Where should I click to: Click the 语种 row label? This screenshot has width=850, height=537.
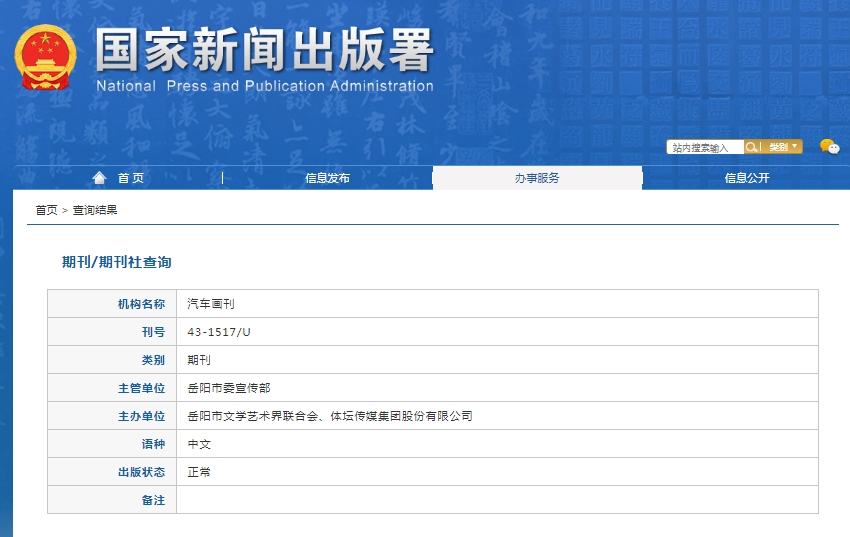(x=153, y=444)
